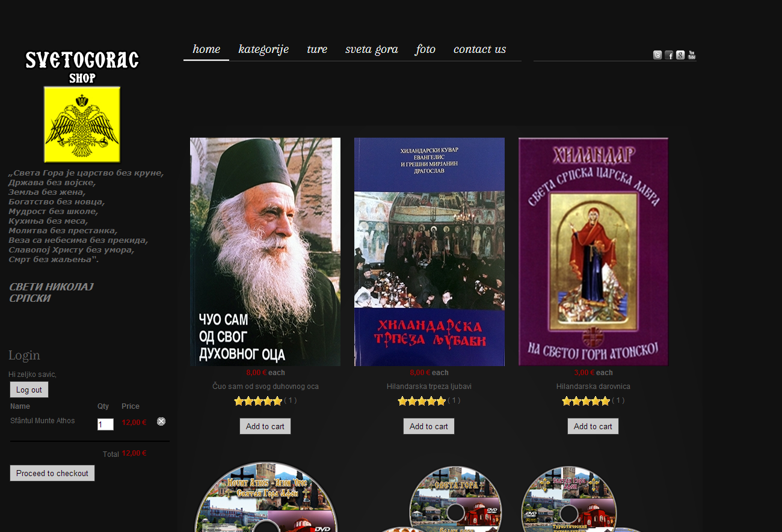
Task: Open the Hilandarska darovnica title link
Action: pyautogui.click(x=593, y=387)
